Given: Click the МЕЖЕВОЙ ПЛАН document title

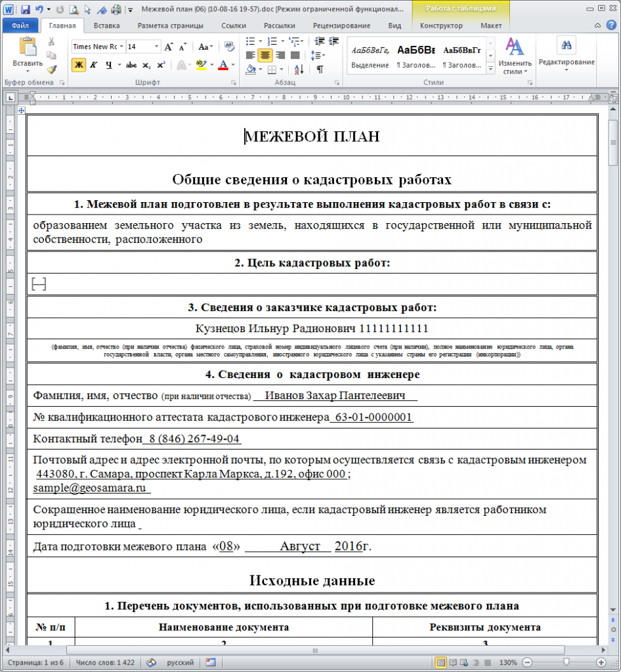Looking at the screenshot, I should click(x=312, y=136).
